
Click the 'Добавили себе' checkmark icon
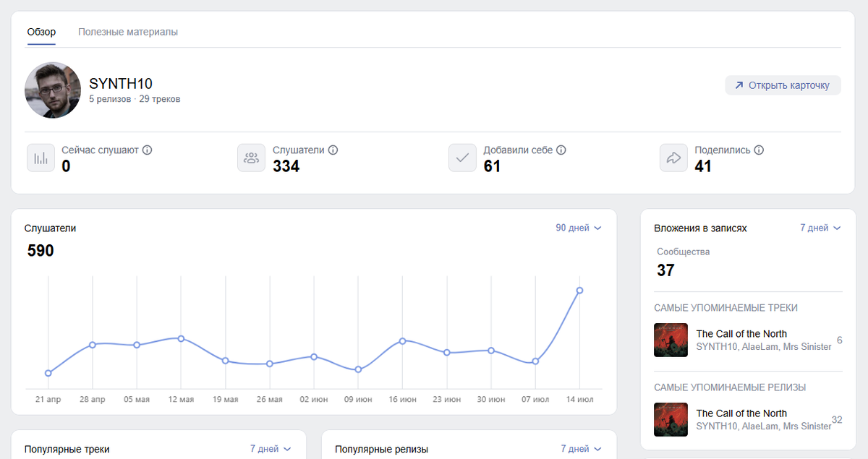[462, 158]
